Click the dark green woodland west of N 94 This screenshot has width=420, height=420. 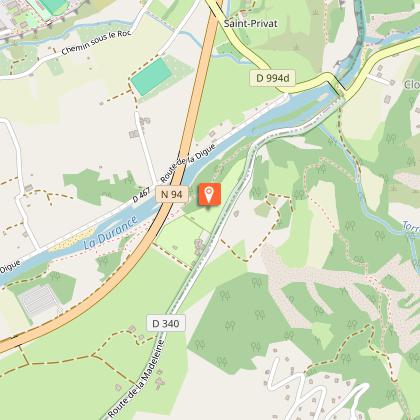click(99, 185)
